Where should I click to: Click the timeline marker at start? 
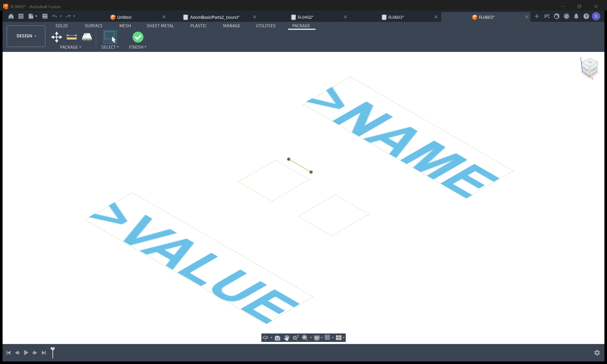click(53, 352)
